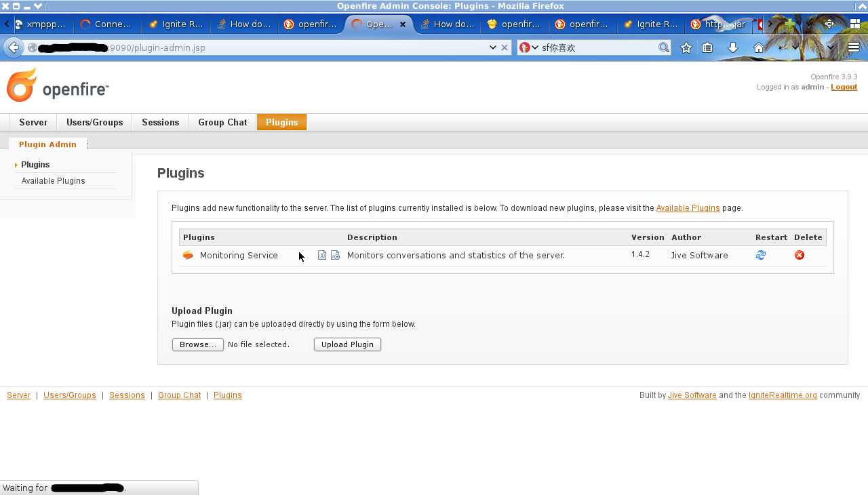Click the Upload Plugin button

[347, 344]
